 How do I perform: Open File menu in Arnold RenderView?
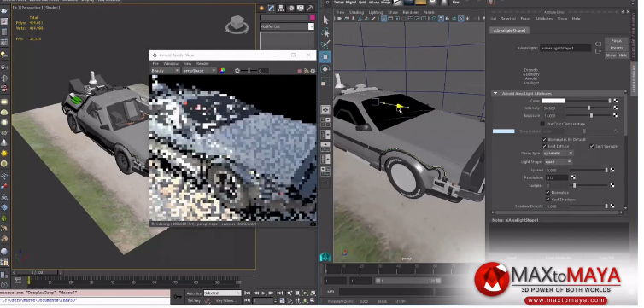point(155,64)
